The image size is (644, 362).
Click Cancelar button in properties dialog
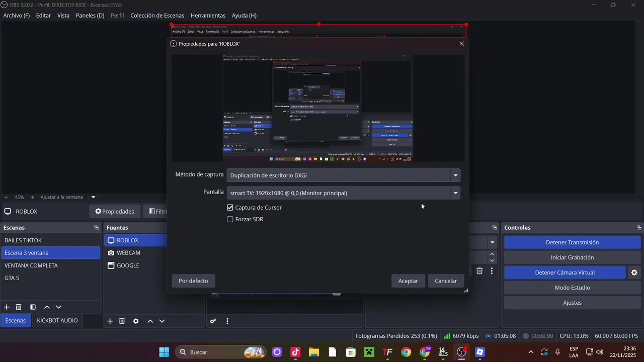click(x=446, y=281)
